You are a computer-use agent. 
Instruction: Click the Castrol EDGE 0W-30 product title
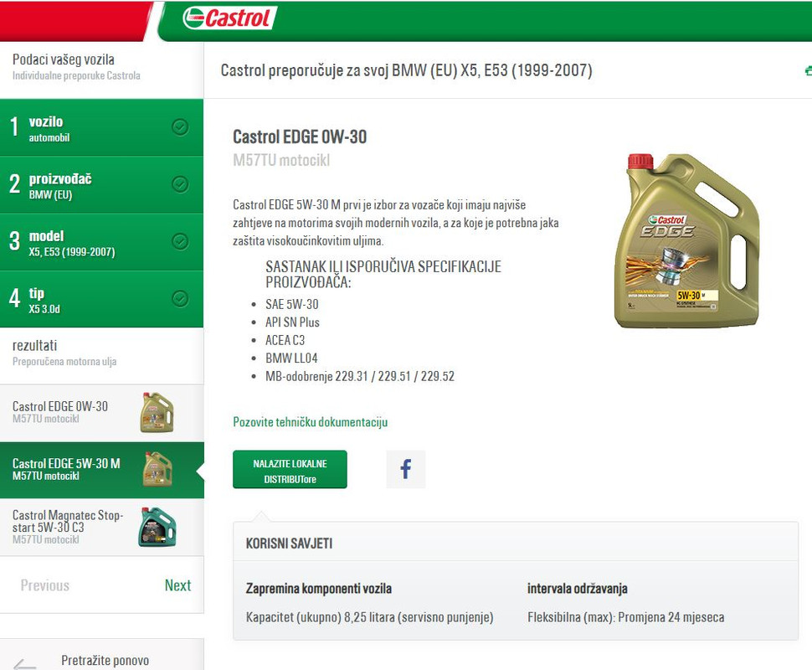[300, 137]
